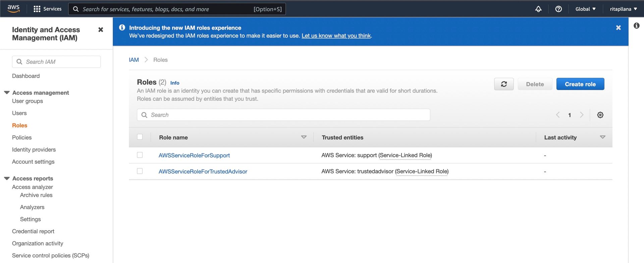Viewport: 644px width, 263px height.
Task: Go to Users in the sidebar
Action: point(19,113)
